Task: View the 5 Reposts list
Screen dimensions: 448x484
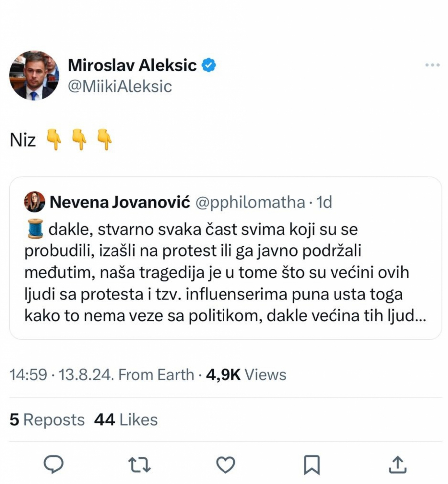Action: [x=47, y=420]
